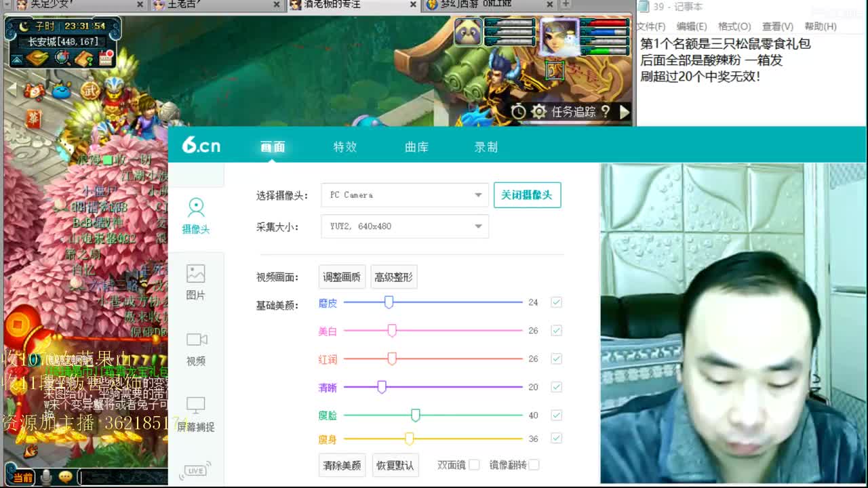Click the 武 martial badge icon
This screenshot has height=488, width=868.
(90, 89)
